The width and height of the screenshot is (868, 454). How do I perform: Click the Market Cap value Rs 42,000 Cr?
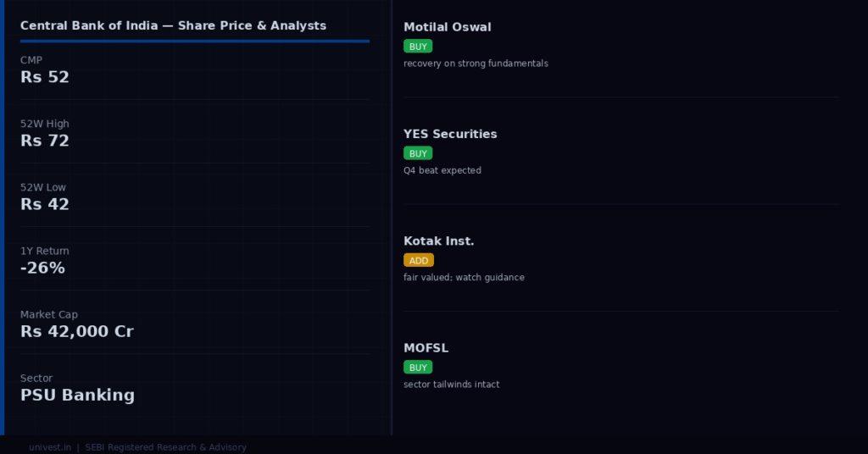[x=77, y=331]
